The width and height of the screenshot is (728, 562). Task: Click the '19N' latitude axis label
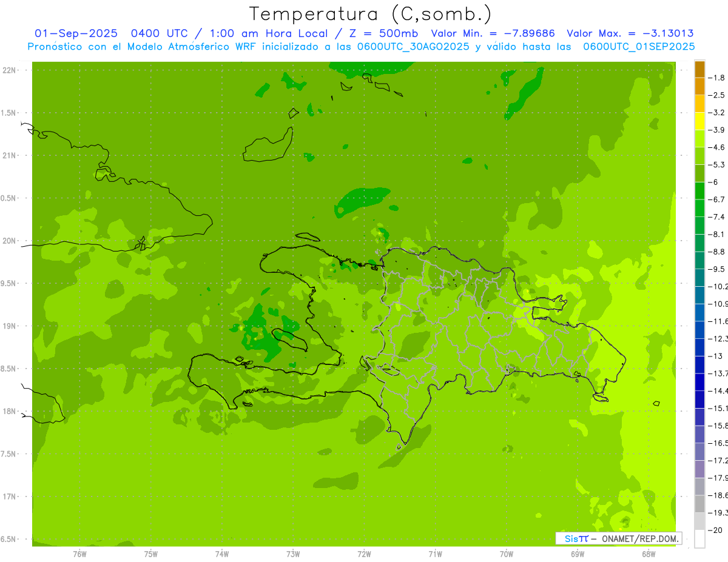10,326
